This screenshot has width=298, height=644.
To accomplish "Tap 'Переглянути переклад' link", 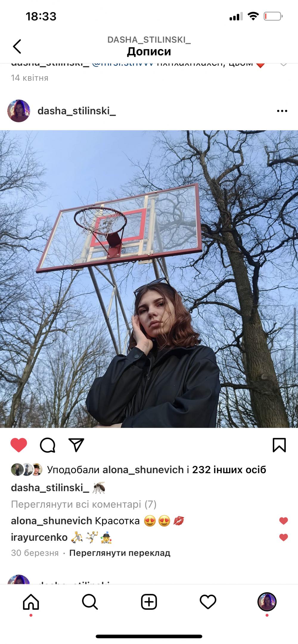I will 120,553.
